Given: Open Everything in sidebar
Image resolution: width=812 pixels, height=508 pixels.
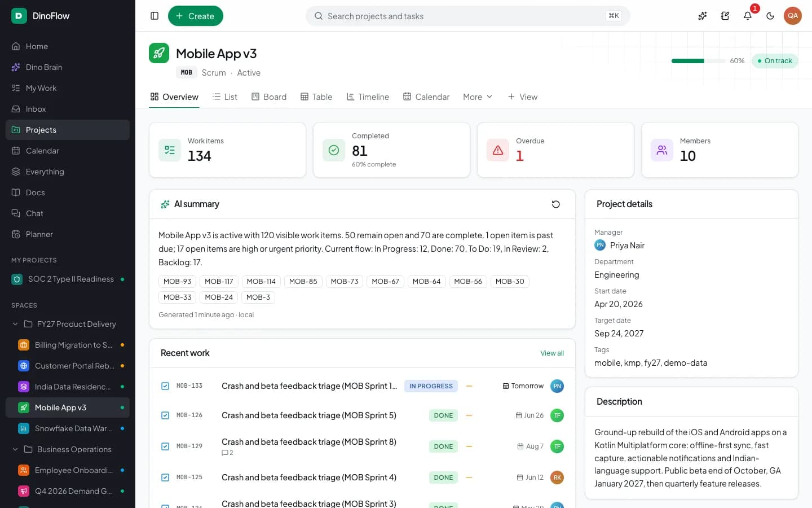Looking at the screenshot, I should click(68, 172).
